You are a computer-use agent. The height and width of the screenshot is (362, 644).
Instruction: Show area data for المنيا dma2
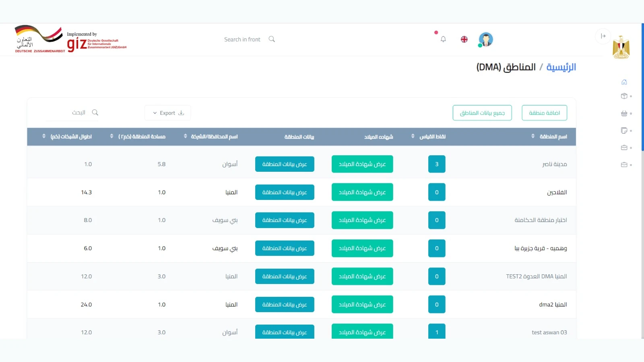tap(285, 304)
